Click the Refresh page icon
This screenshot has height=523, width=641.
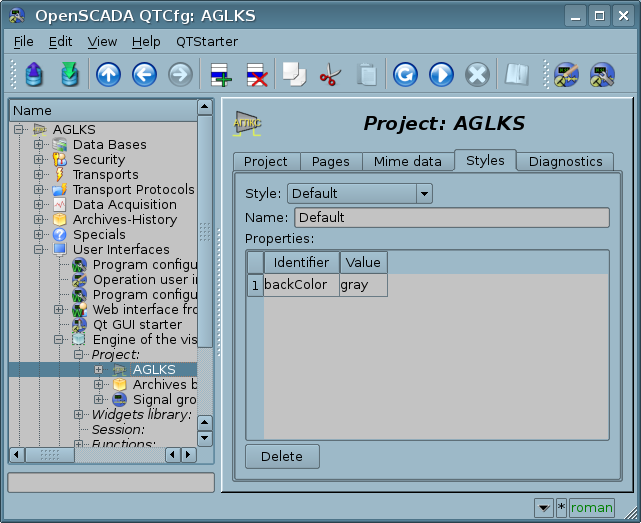click(x=405, y=75)
